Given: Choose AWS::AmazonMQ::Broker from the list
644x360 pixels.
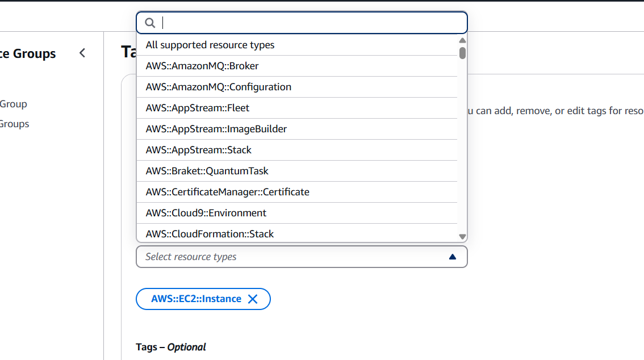Looking at the screenshot, I should pyautogui.click(x=296, y=66).
